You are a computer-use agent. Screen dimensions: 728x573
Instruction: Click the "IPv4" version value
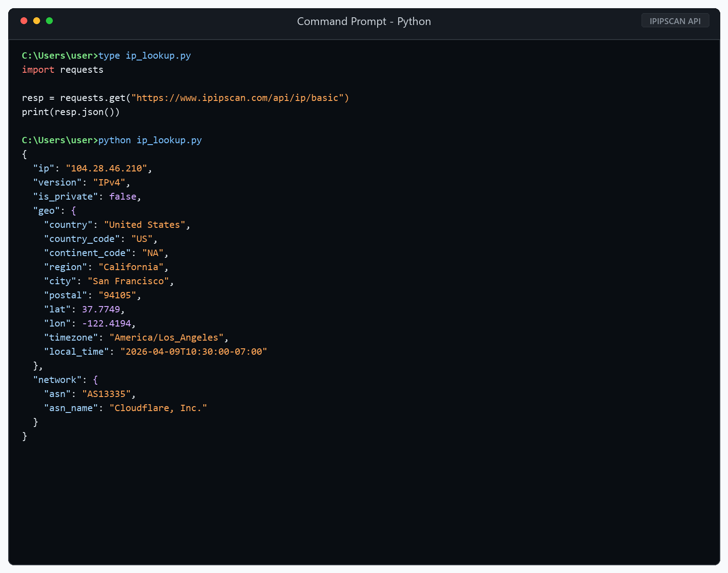coord(109,182)
